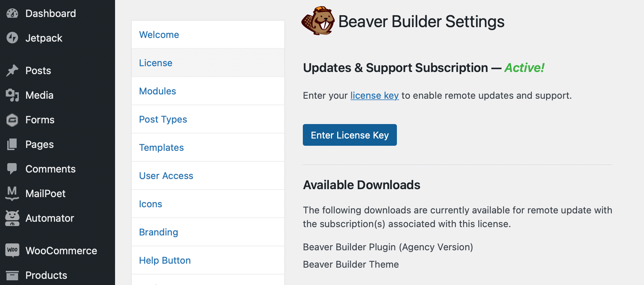
Task: Click the Comments speech bubble icon
Action: 12,169
